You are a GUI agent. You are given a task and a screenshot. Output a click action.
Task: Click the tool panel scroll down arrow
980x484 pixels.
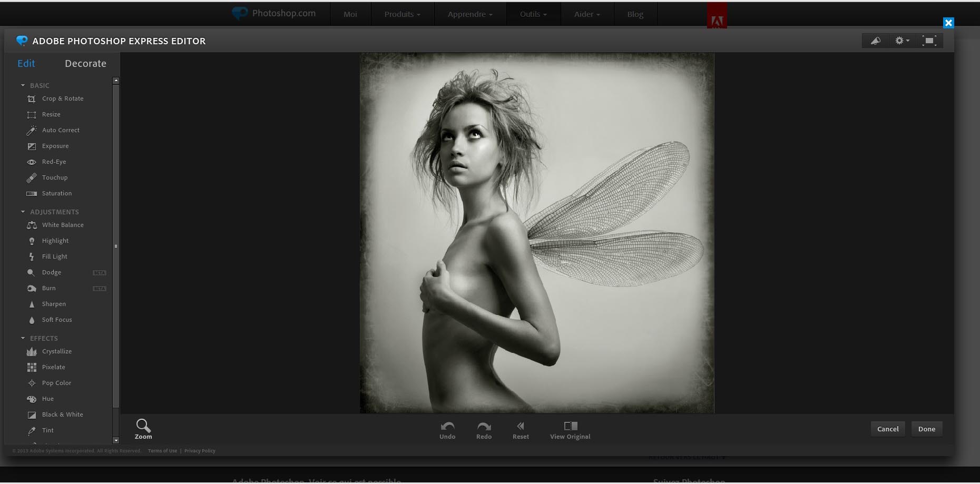pyautogui.click(x=116, y=440)
